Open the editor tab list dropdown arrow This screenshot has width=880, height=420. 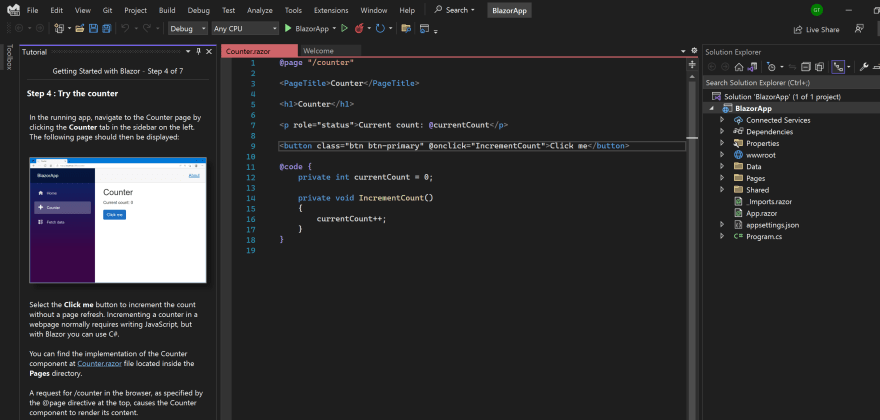(x=683, y=51)
